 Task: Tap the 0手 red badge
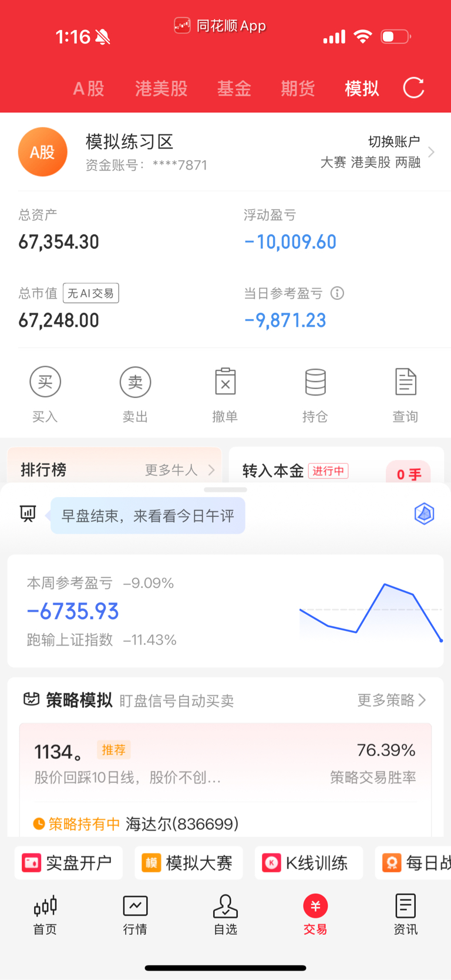coord(409,473)
